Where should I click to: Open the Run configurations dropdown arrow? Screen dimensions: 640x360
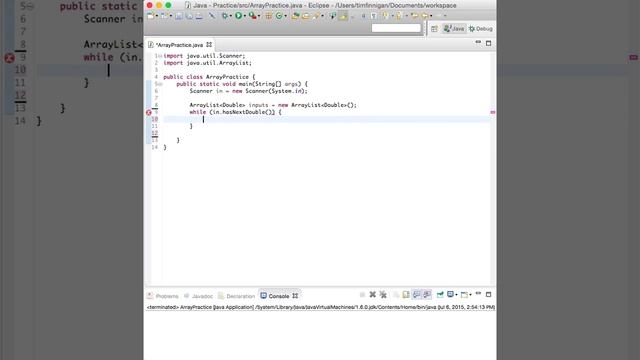[244, 16]
